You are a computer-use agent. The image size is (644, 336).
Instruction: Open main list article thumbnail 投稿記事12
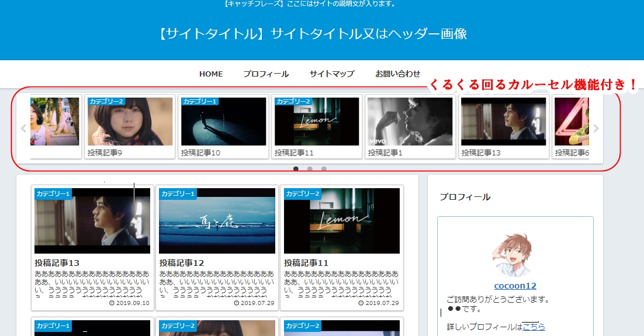click(217, 221)
